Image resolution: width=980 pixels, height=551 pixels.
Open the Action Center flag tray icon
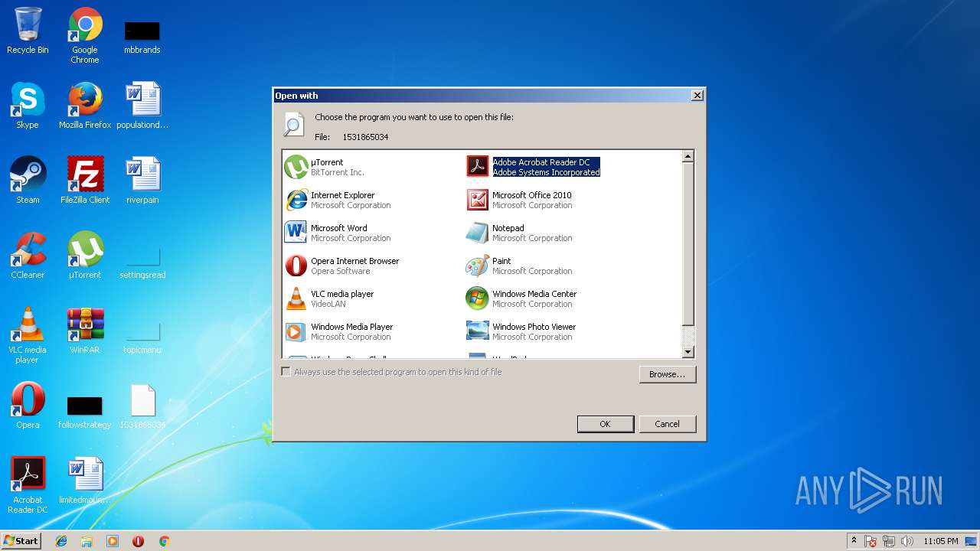point(871,541)
